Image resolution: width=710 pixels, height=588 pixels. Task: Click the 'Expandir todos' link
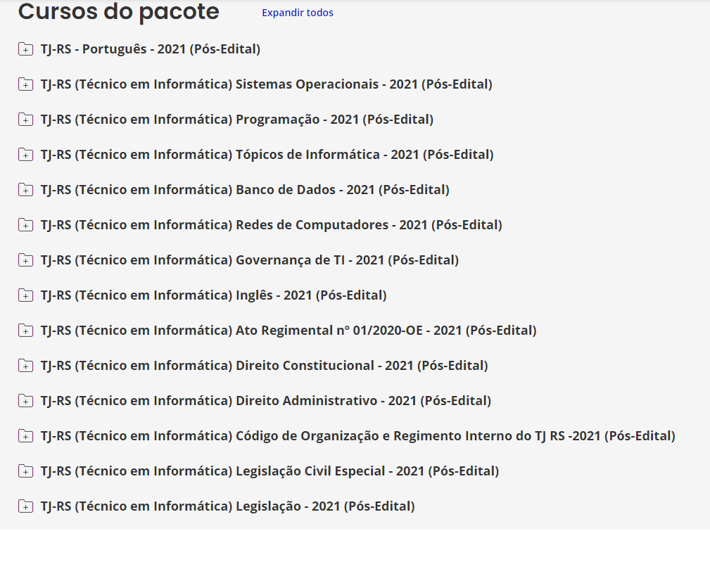point(298,13)
